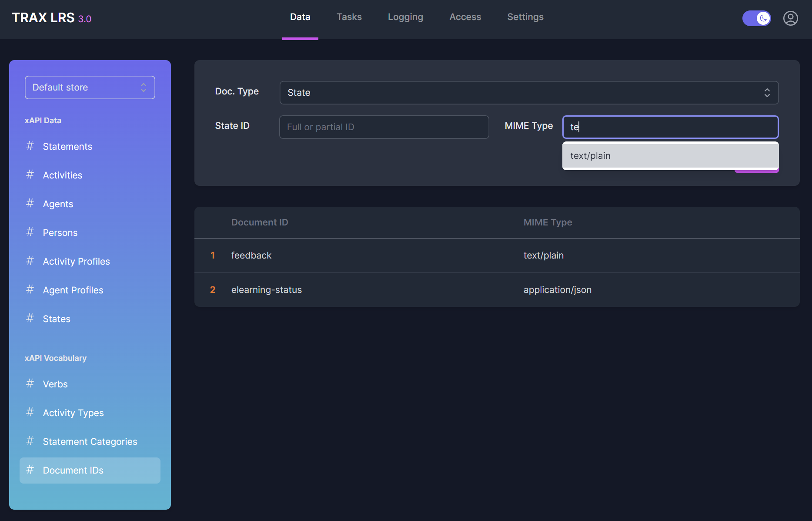This screenshot has width=812, height=521.
Task: Go to Settings tab
Action: pyautogui.click(x=525, y=17)
